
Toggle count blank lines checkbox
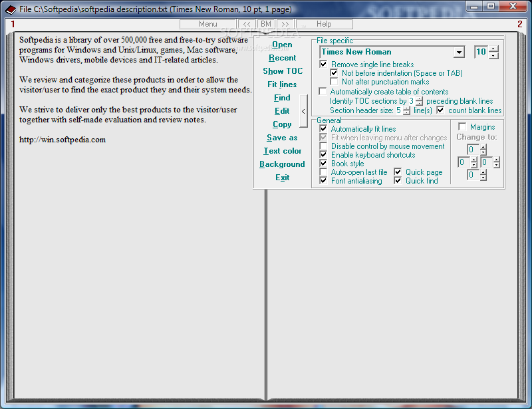tap(440, 110)
